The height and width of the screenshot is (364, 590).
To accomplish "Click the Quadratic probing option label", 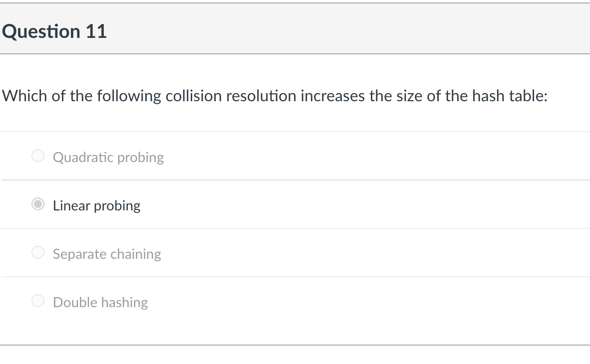I will click(108, 157).
